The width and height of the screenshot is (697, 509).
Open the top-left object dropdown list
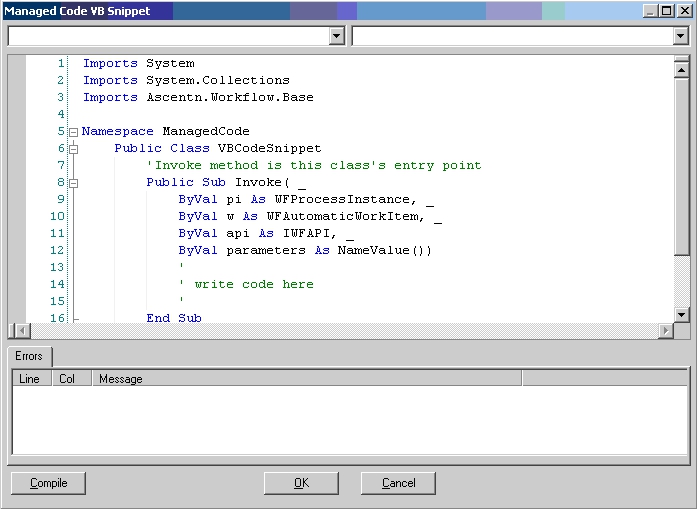click(x=336, y=36)
